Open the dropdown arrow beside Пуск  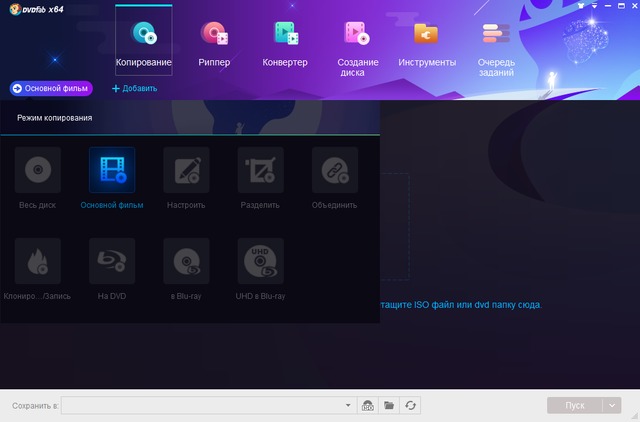click(x=612, y=405)
